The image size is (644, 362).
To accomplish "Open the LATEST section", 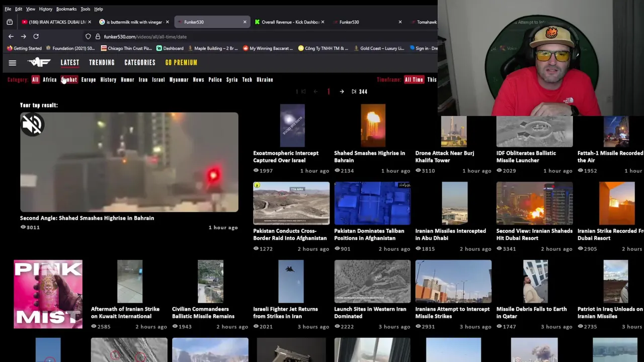I will (70, 62).
